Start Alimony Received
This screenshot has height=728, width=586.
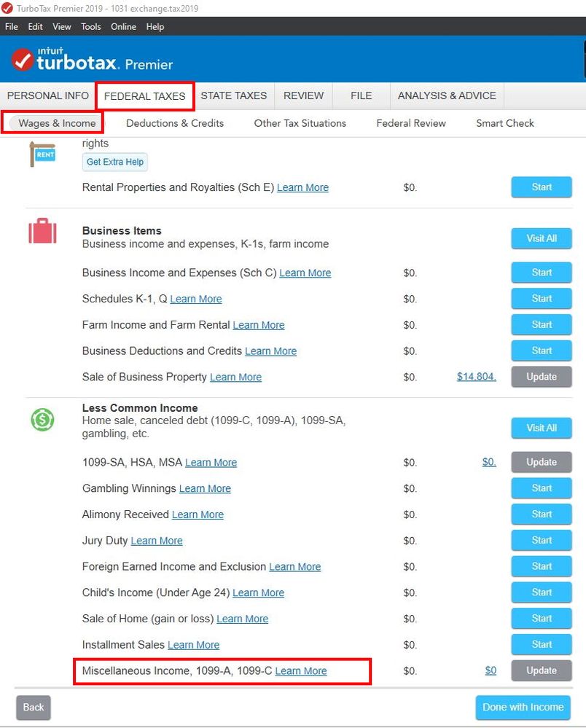[542, 514]
